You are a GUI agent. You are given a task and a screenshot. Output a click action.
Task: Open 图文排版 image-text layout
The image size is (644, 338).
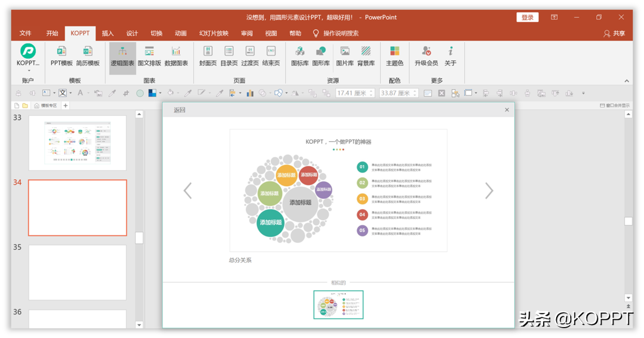tap(150, 56)
